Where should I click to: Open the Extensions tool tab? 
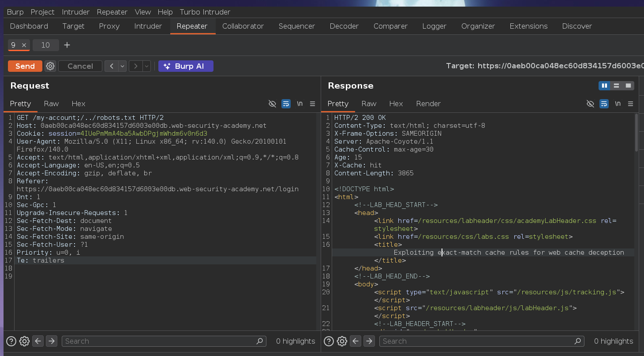(528, 26)
